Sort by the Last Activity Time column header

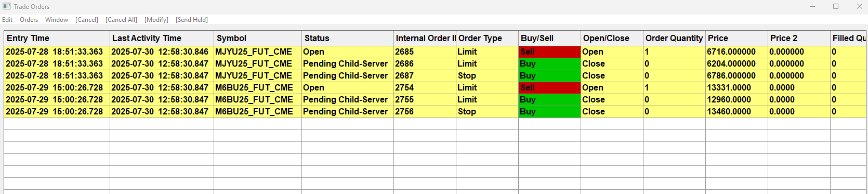[162, 38]
